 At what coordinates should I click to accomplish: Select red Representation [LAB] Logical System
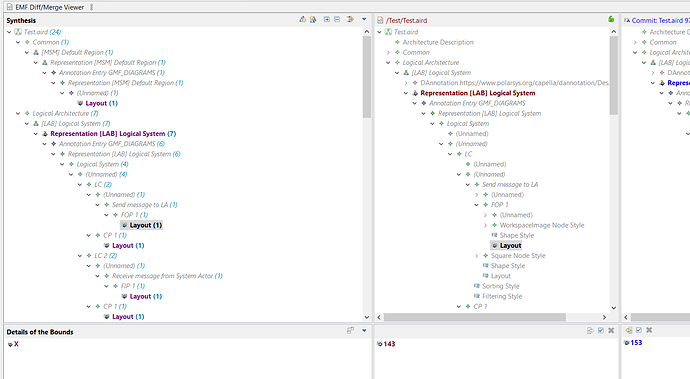coord(477,93)
